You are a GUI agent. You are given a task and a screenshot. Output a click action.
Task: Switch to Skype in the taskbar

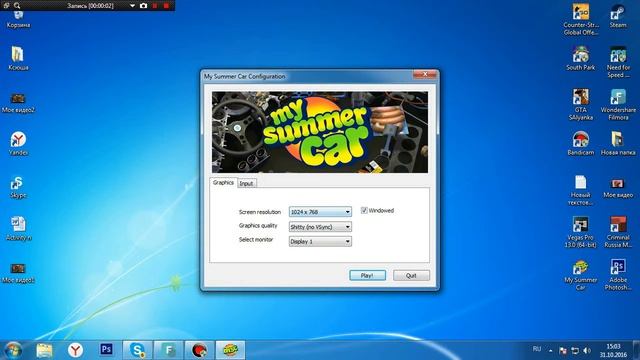click(x=138, y=350)
